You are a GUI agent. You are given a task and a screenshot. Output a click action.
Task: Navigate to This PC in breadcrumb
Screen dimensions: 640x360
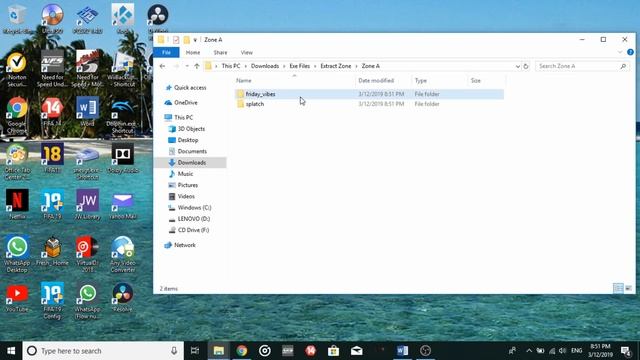pos(231,66)
